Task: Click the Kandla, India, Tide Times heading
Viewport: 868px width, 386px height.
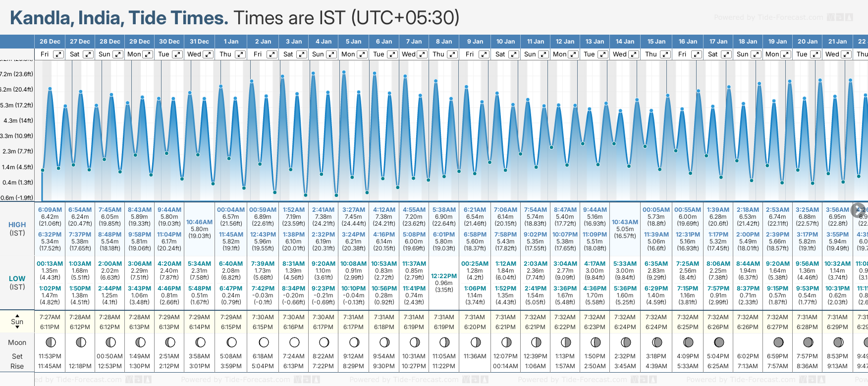Action: [119, 18]
